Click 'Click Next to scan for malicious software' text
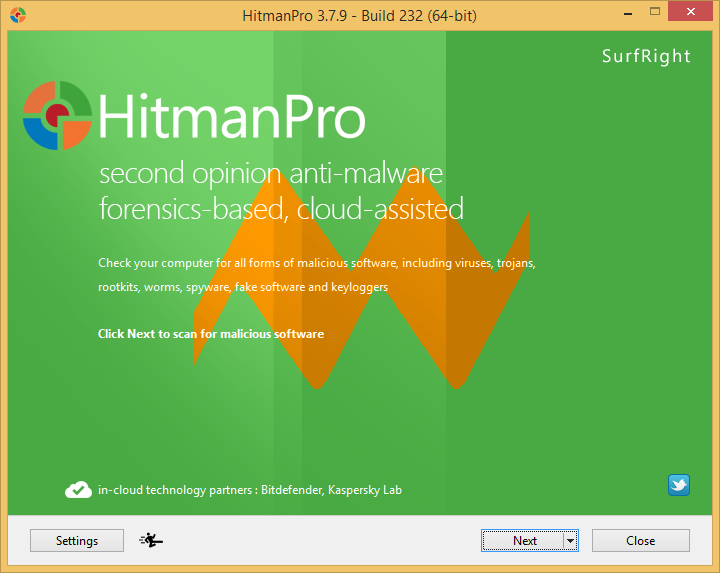 [211, 334]
